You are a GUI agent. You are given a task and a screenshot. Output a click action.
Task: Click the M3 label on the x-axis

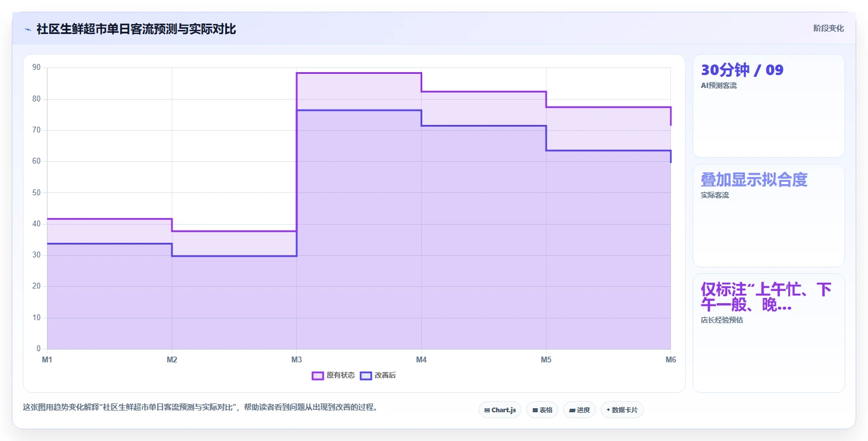296,359
